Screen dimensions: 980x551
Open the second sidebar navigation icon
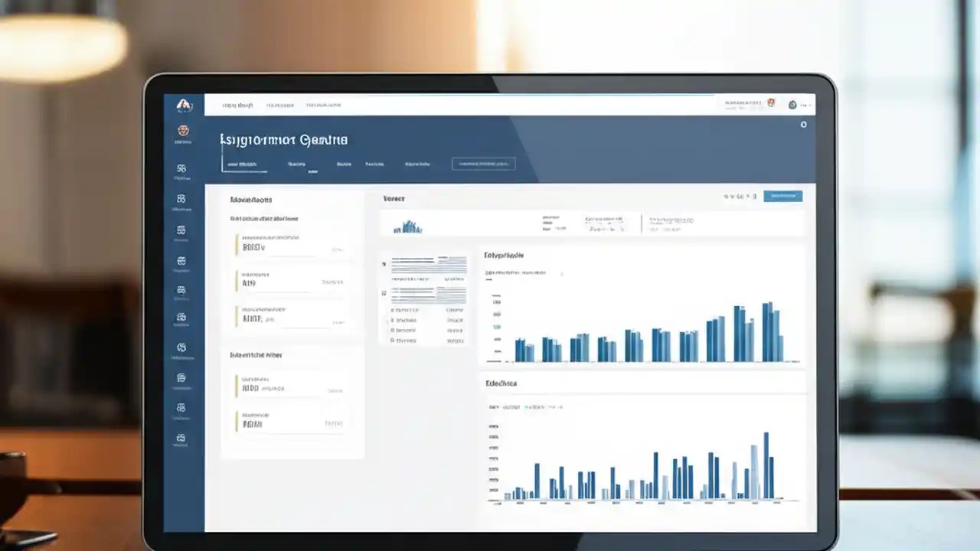[x=181, y=168]
